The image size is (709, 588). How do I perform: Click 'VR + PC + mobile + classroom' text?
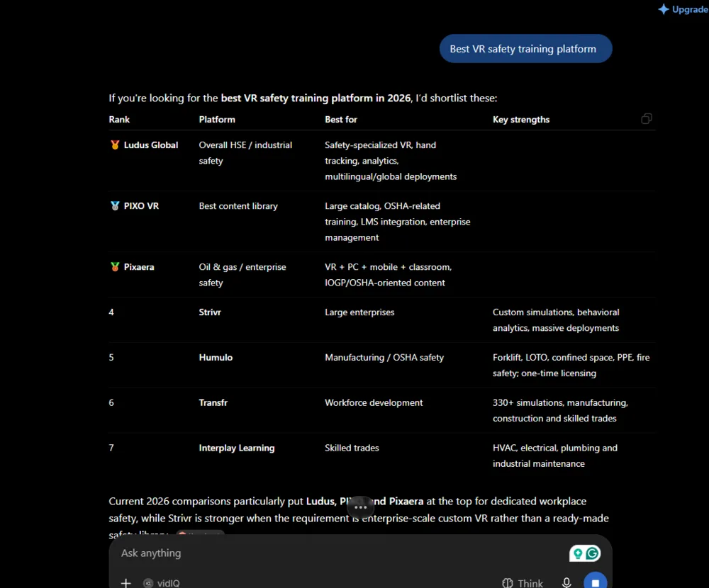point(388,275)
